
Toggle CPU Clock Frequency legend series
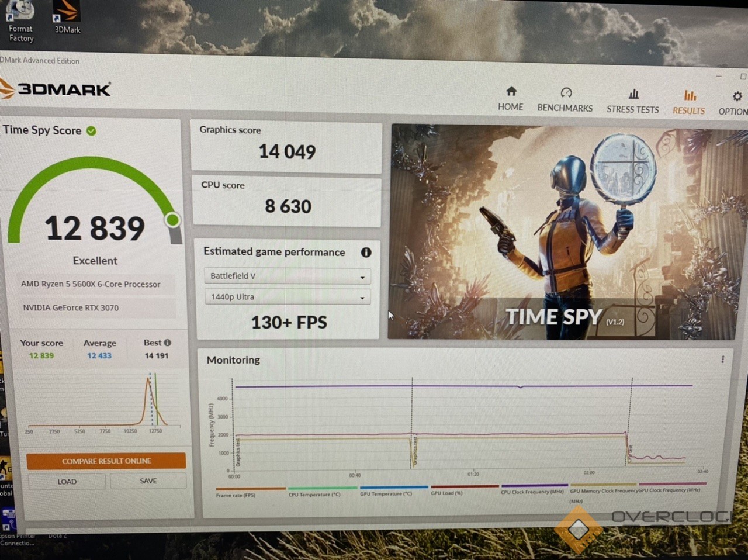pos(534,489)
